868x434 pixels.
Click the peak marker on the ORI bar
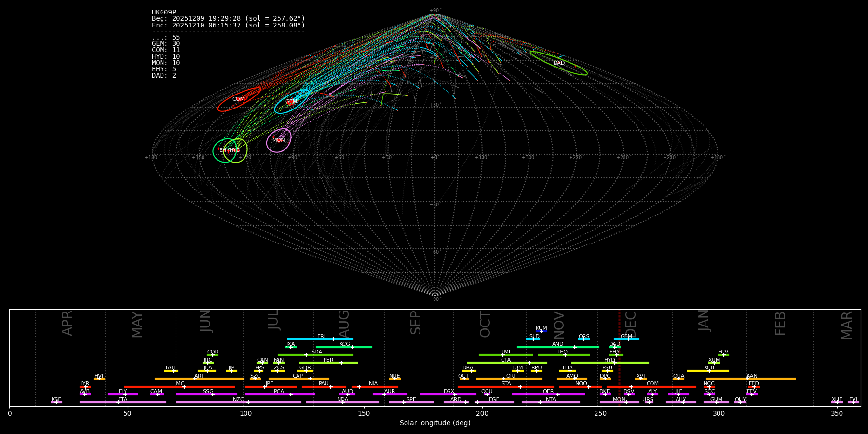tap(503, 379)
